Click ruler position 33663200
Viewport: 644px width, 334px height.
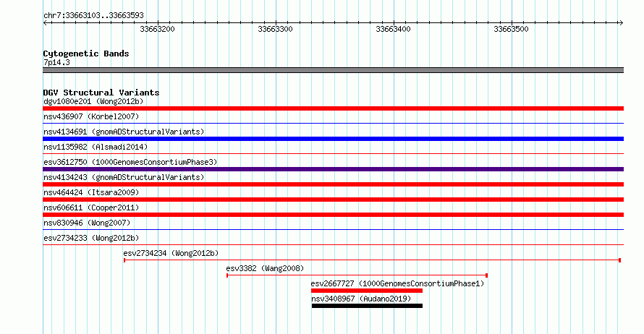[157, 29]
